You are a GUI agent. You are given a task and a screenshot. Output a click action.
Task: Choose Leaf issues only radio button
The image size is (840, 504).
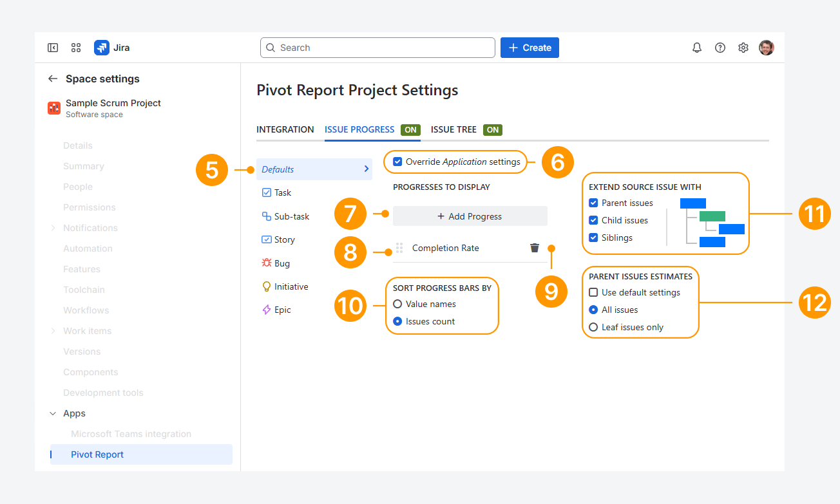(593, 327)
